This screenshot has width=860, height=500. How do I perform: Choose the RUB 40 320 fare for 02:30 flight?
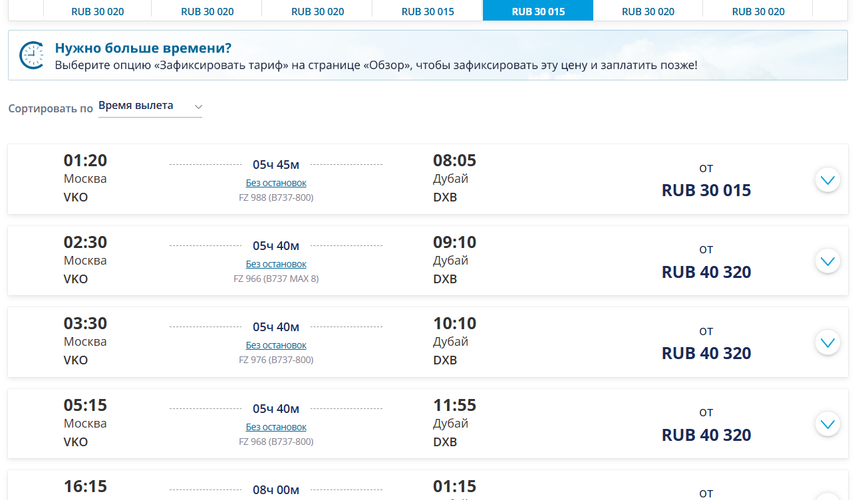click(706, 272)
